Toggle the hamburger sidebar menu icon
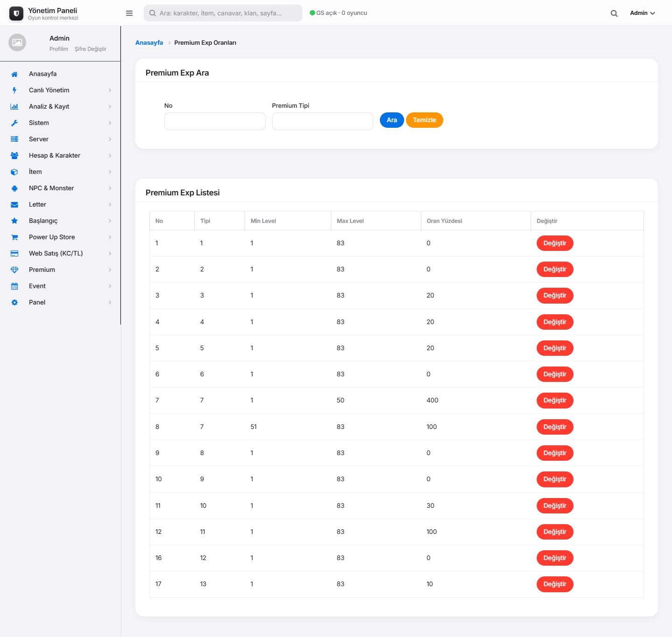Image resolution: width=672 pixels, height=637 pixels. (x=129, y=13)
